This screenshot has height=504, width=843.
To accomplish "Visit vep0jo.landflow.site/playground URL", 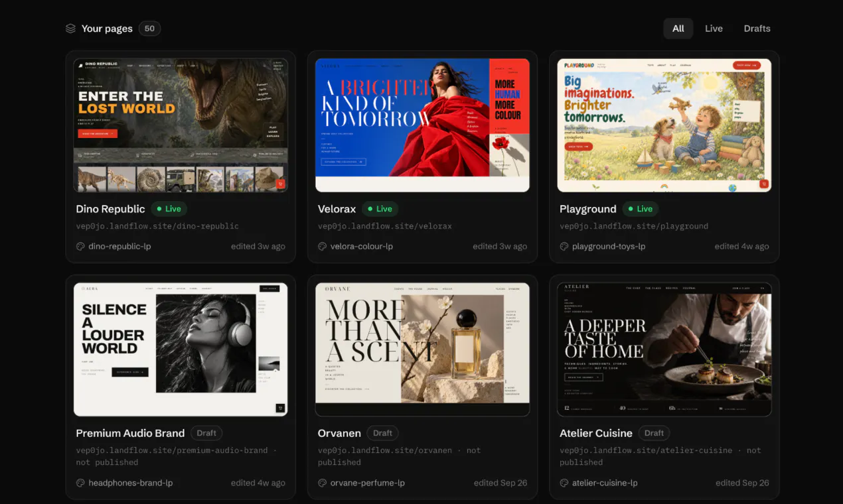I will pyautogui.click(x=634, y=226).
